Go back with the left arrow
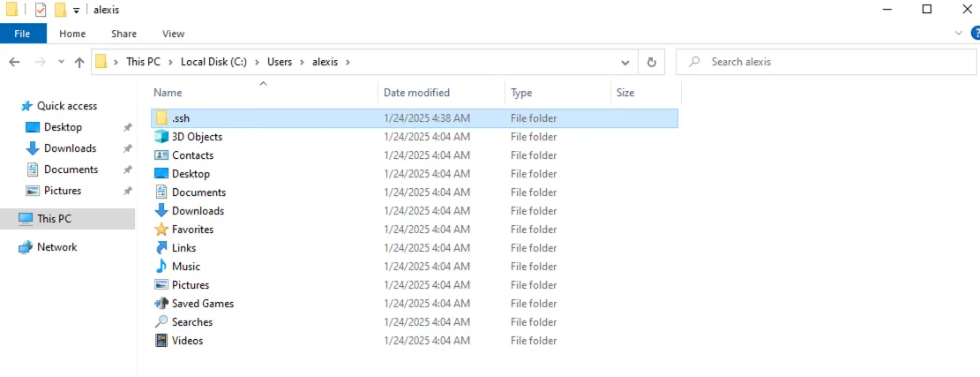This screenshot has height=377, width=980. pos(14,62)
